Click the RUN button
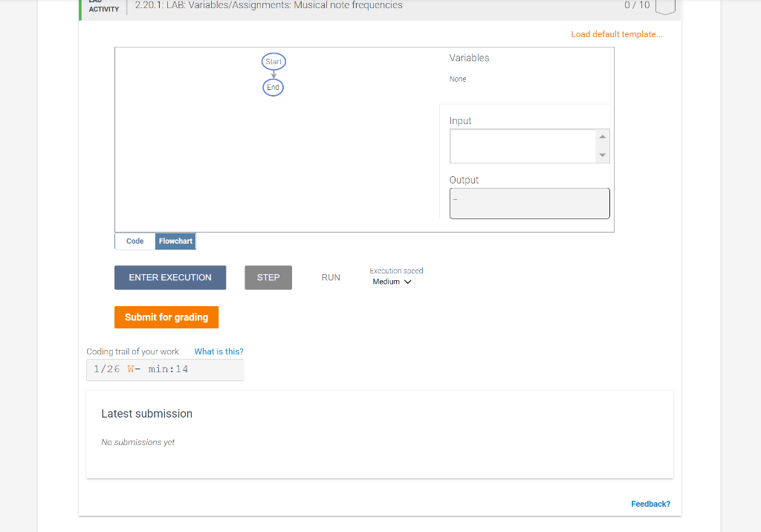761x532 pixels. pos(331,278)
